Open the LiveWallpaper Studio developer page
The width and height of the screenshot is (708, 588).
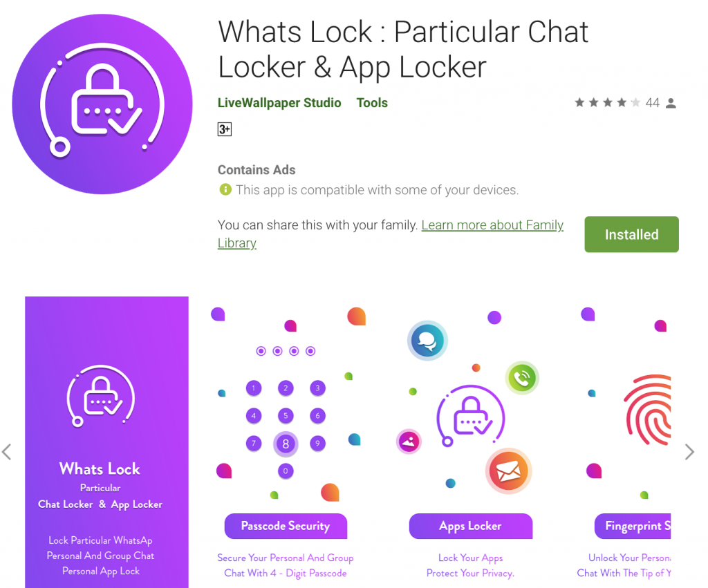pyautogui.click(x=279, y=103)
